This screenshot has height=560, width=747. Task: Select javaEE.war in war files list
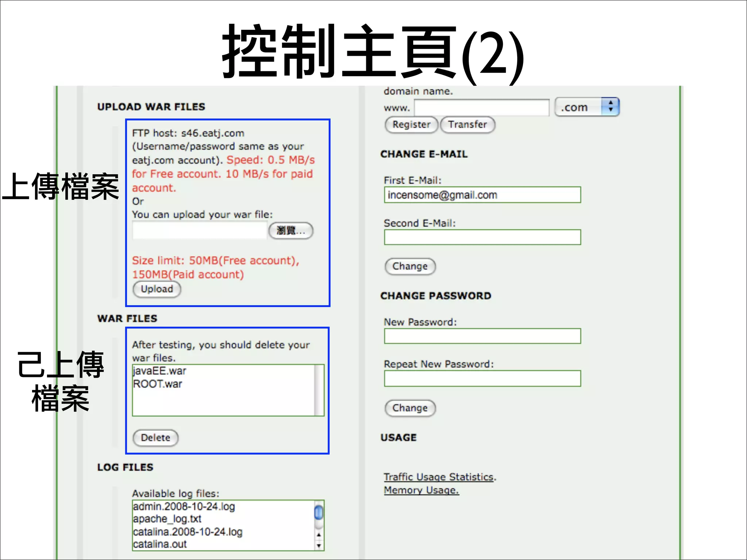(160, 371)
